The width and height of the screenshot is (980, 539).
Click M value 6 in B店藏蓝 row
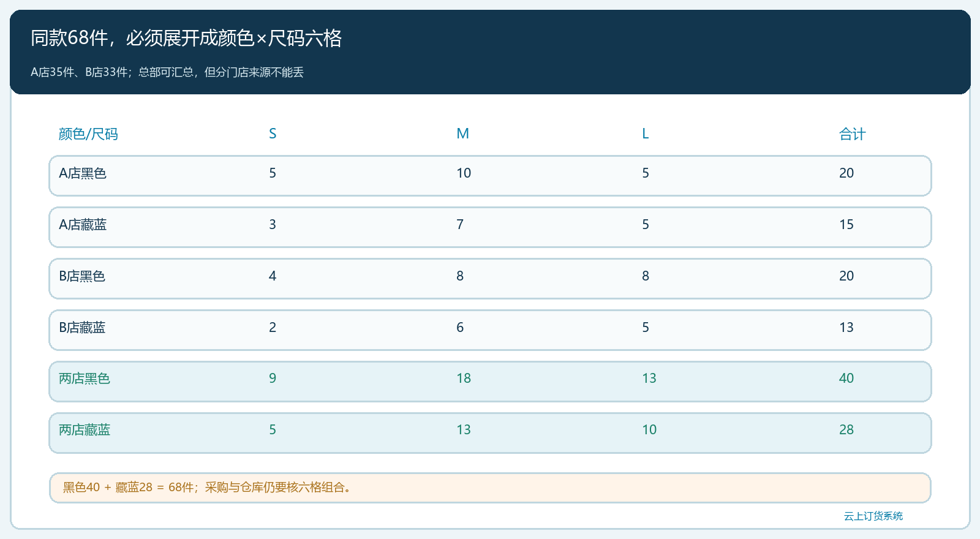click(460, 328)
